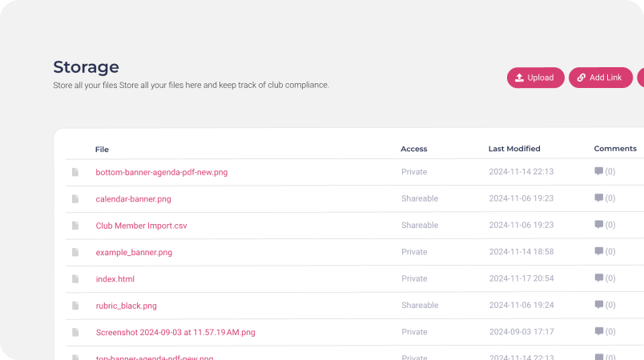Click date 2024-11-06 19:23 of calendar-banner.png
The height and width of the screenshot is (360, 644).
pyautogui.click(x=521, y=198)
